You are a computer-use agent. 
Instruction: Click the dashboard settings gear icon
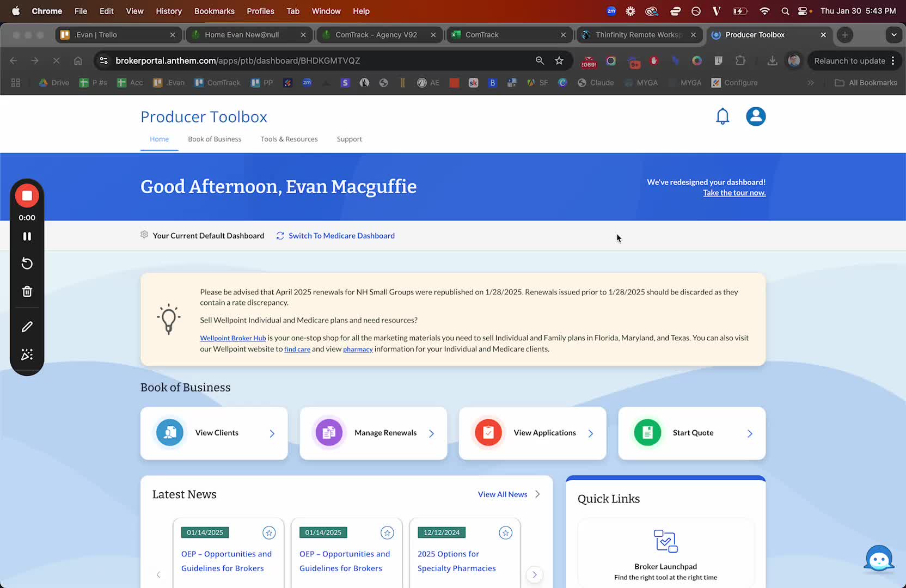pyautogui.click(x=144, y=235)
